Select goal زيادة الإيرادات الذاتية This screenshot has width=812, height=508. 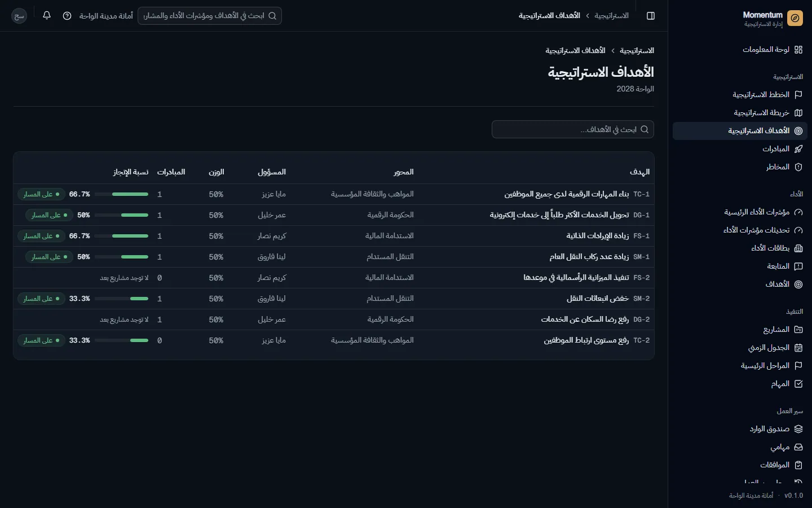[598, 236]
